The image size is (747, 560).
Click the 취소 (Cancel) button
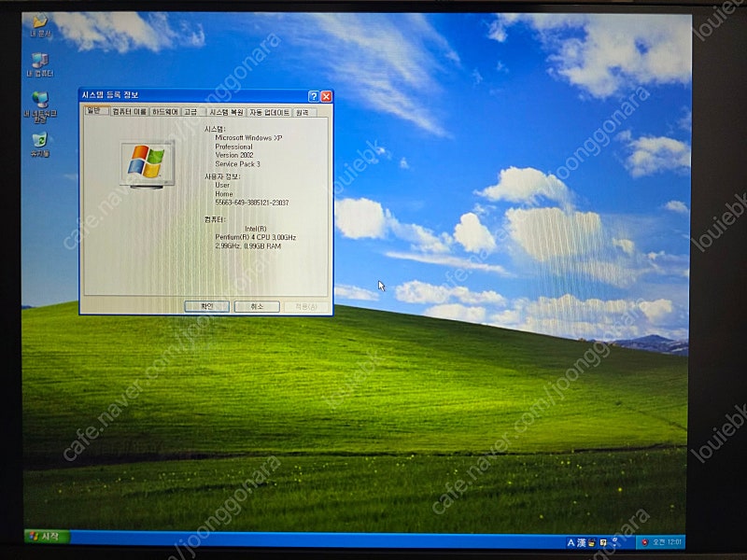257,307
